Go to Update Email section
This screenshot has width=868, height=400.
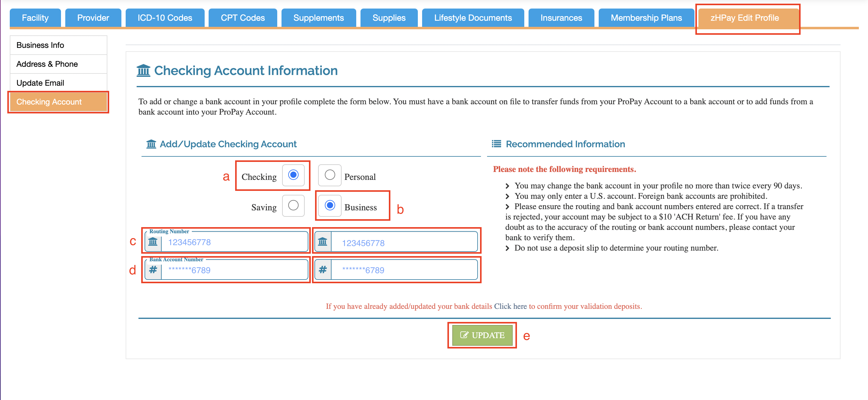58,83
